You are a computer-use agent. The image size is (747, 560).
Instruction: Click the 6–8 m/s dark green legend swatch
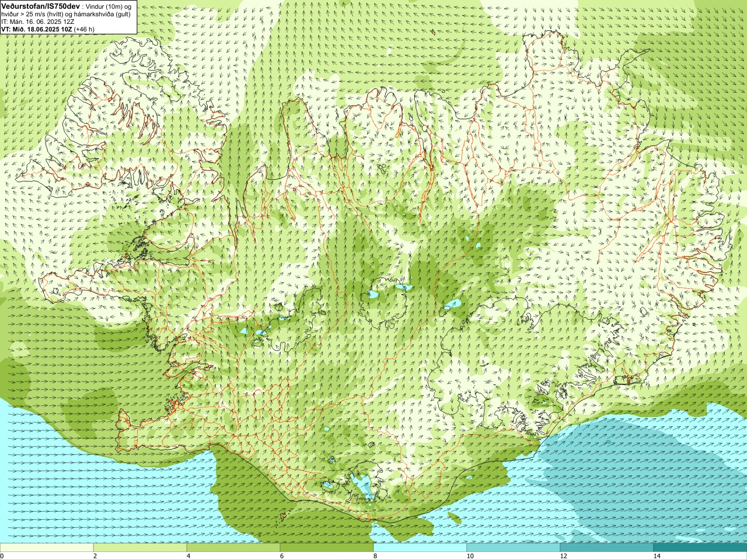click(327, 548)
